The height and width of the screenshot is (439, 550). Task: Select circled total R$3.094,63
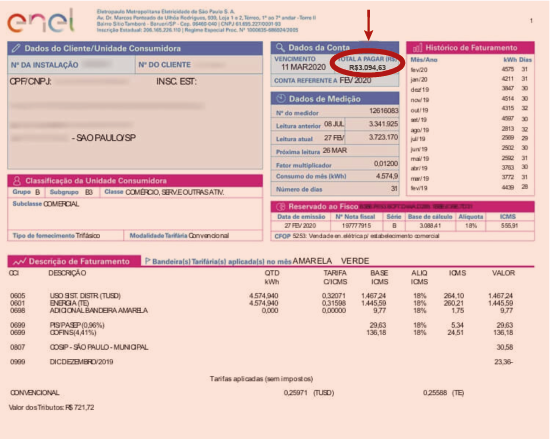(367, 68)
